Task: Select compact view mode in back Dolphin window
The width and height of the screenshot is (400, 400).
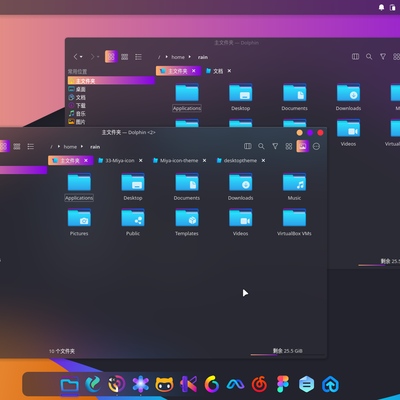Action: click(125, 57)
